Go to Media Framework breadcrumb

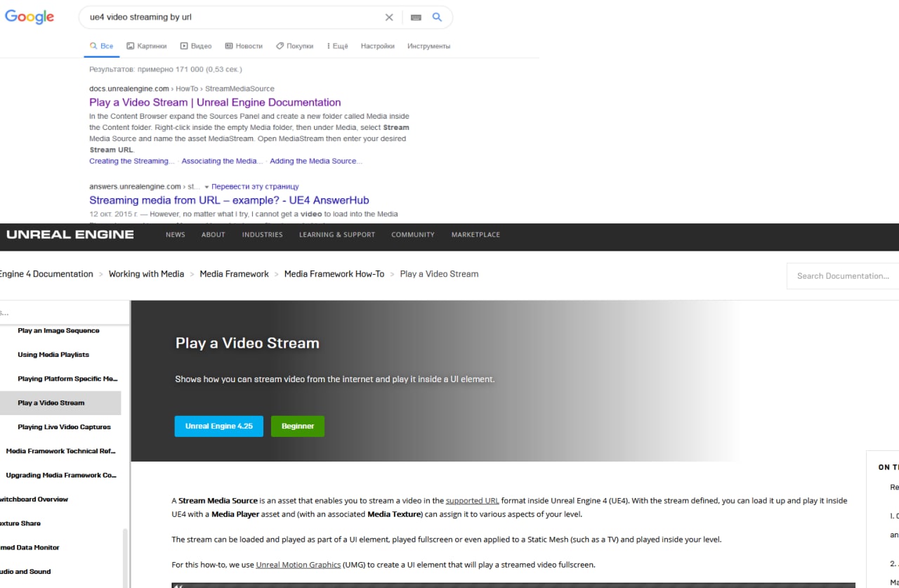234,274
